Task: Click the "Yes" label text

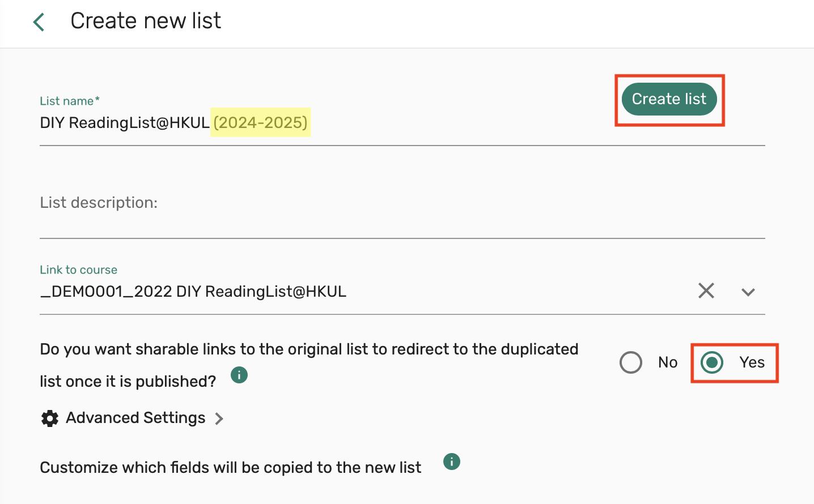Action: tap(752, 362)
